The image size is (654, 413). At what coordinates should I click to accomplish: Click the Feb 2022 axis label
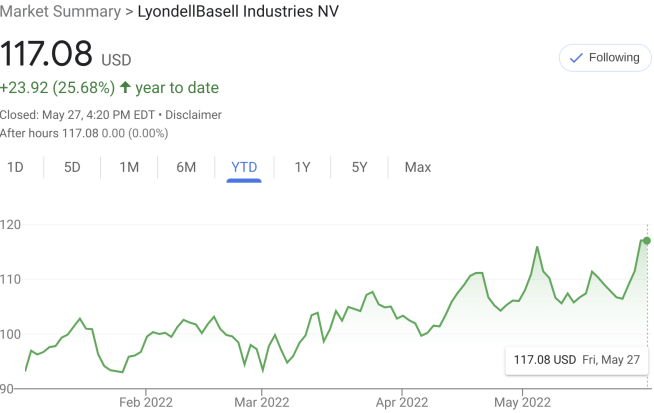(x=146, y=403)
